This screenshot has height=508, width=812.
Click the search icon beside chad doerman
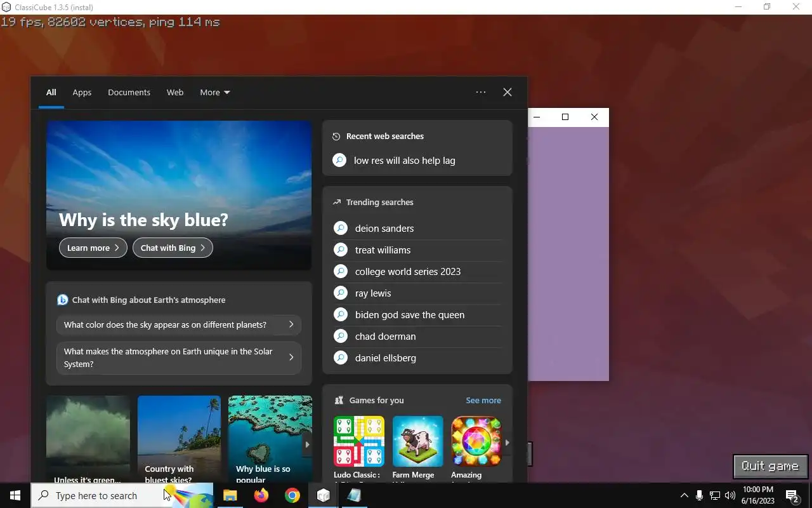pos(341,336)
